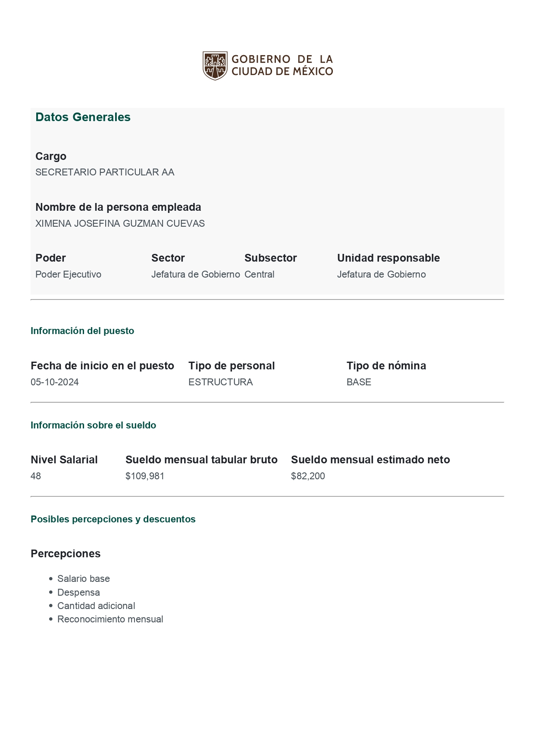Click the Ciudad de México coat of arms logo
535x756 pixels.
pyautogui.click(x=215, y=66)
